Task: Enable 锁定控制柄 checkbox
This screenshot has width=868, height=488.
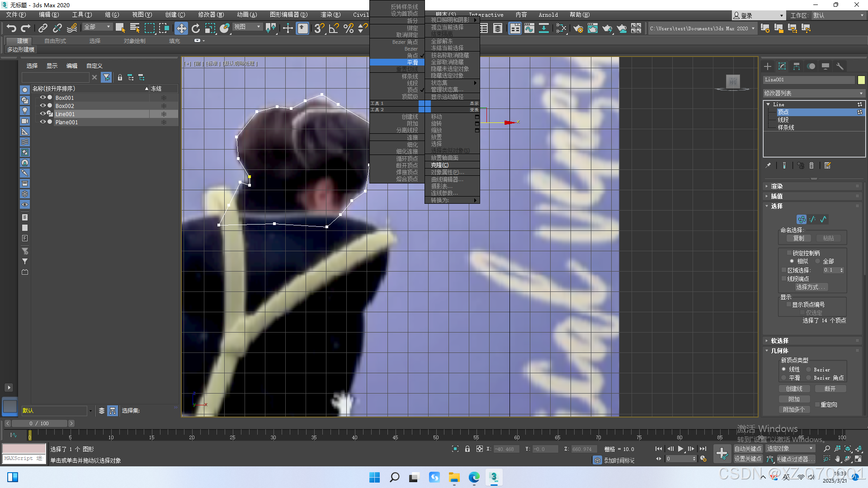Action: (789, 253)
